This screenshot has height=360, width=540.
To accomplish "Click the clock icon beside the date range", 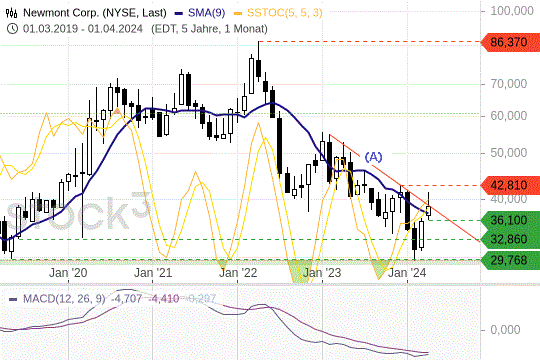I will [x=12, y=29].
